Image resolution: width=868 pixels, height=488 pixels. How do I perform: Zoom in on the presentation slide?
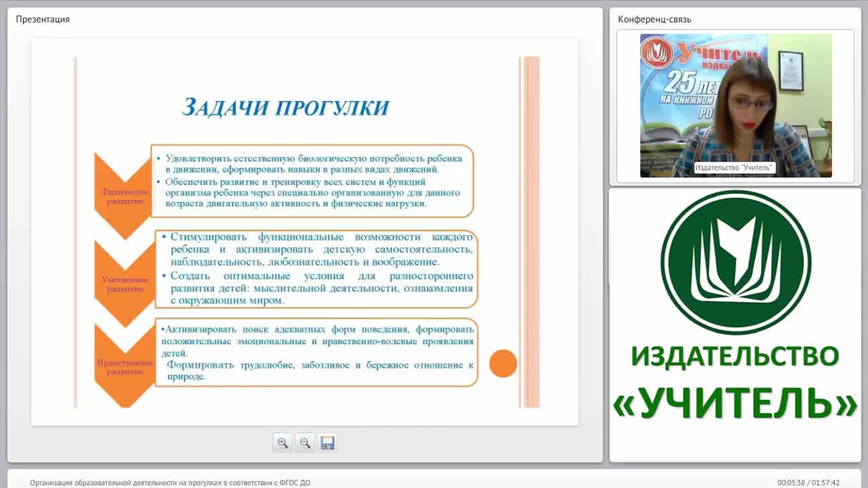pos(283,443)
